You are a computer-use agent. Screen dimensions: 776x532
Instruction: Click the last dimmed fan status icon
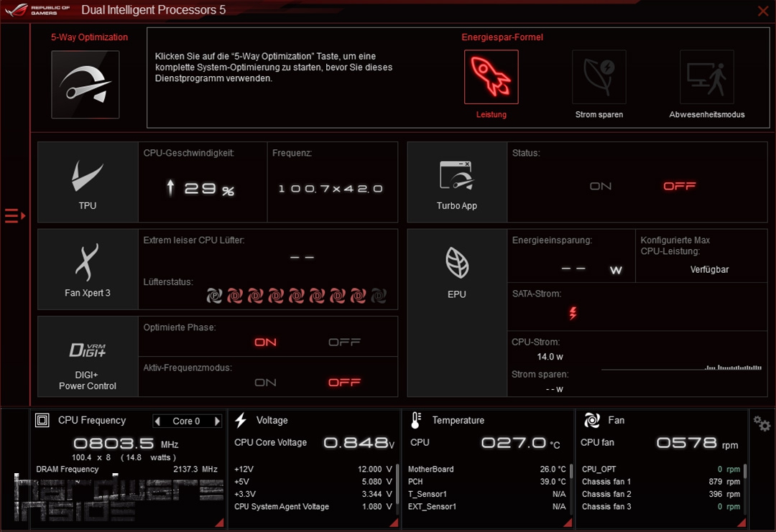379,296
